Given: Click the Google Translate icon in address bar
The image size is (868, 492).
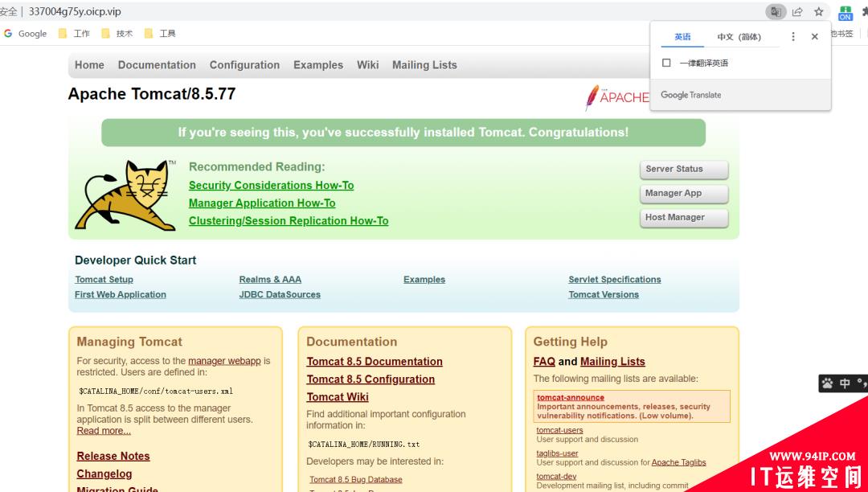Looking at the screenshot, I should pyautogui.click(x=776, y=11).
